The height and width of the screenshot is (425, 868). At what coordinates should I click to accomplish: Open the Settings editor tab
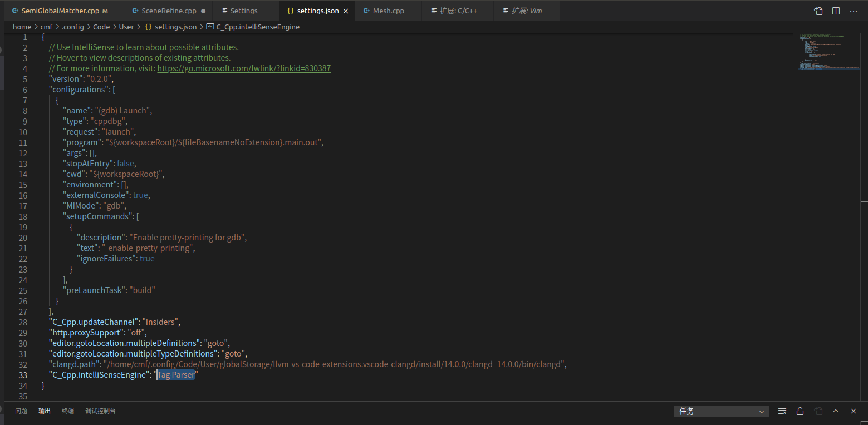[244, 11]
